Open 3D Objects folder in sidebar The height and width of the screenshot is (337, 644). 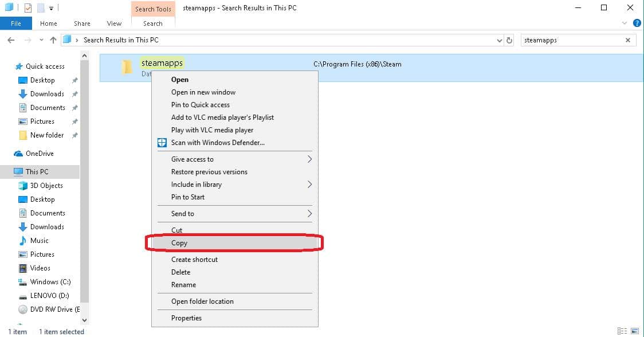tap(46, 186)
